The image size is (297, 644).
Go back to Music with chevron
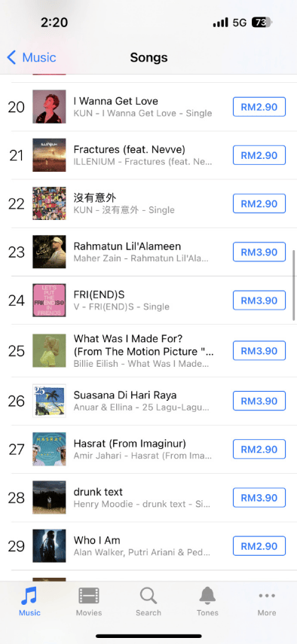[31, 57]
